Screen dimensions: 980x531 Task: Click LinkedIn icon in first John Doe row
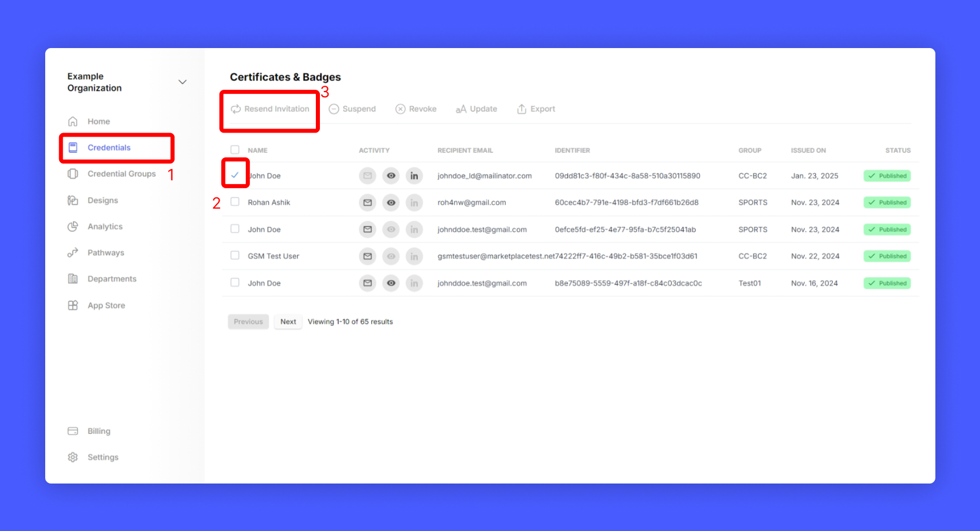(x=414, y=176)
